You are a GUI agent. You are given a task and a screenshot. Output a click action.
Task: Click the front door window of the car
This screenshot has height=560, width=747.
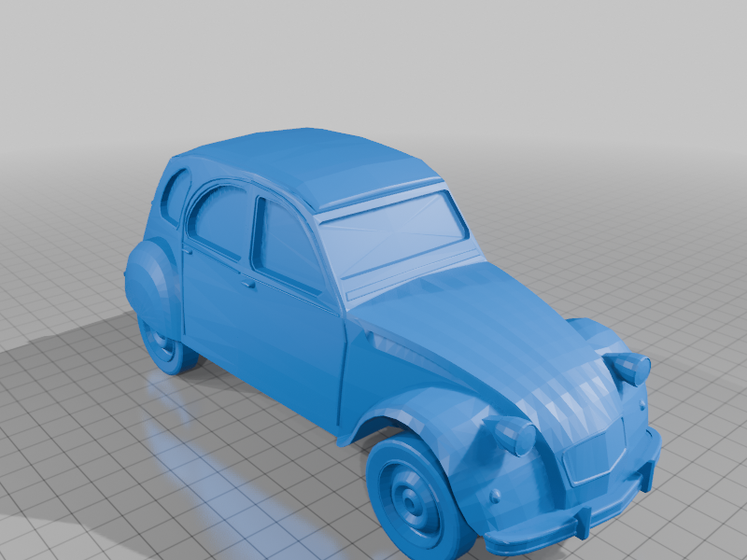[x=288, y=245]
